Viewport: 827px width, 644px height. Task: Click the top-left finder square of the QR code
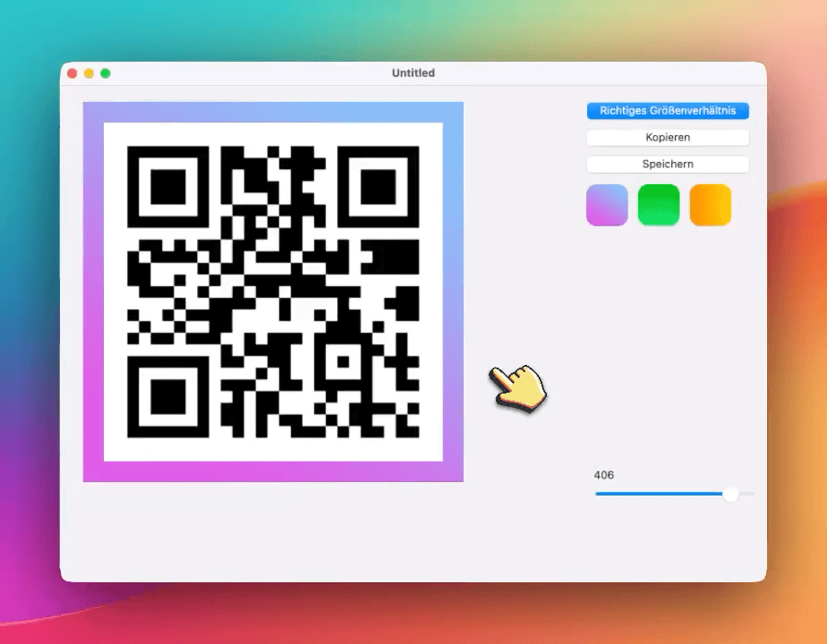(168, 187)
